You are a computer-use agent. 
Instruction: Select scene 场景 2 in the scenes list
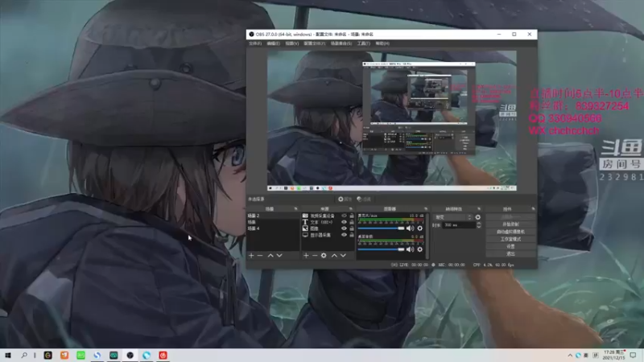pyautogui.click(x=273, y=216)
